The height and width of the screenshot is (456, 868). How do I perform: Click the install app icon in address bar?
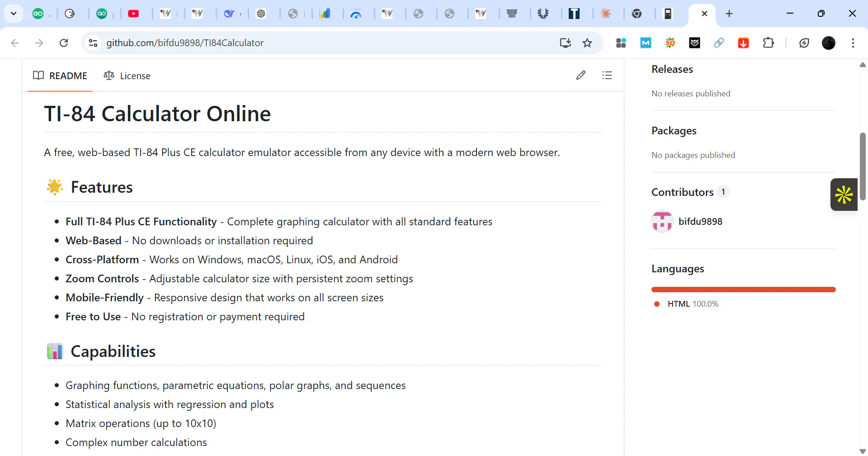[565, 43]
